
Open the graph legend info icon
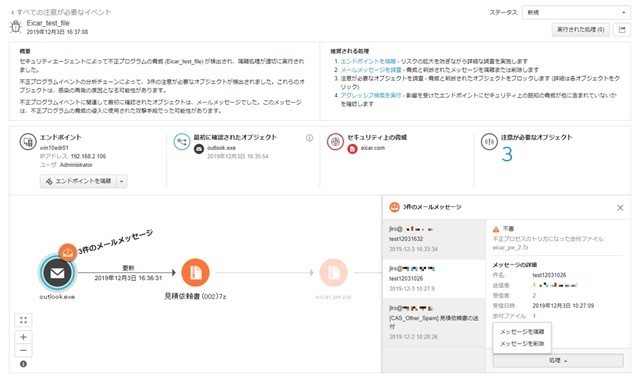23,364
